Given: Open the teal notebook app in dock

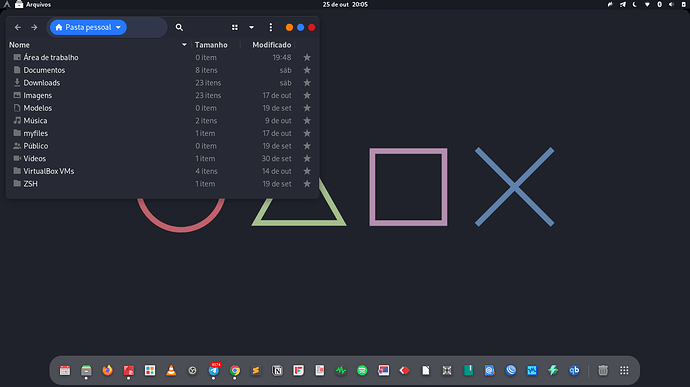Looking at the screenshot, I should click(x=468, y=371).
